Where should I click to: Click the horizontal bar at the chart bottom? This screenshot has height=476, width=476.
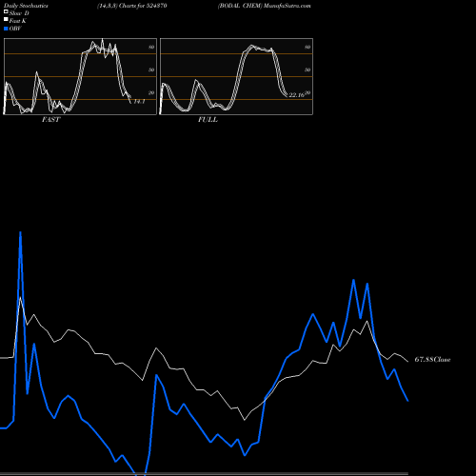204,474
